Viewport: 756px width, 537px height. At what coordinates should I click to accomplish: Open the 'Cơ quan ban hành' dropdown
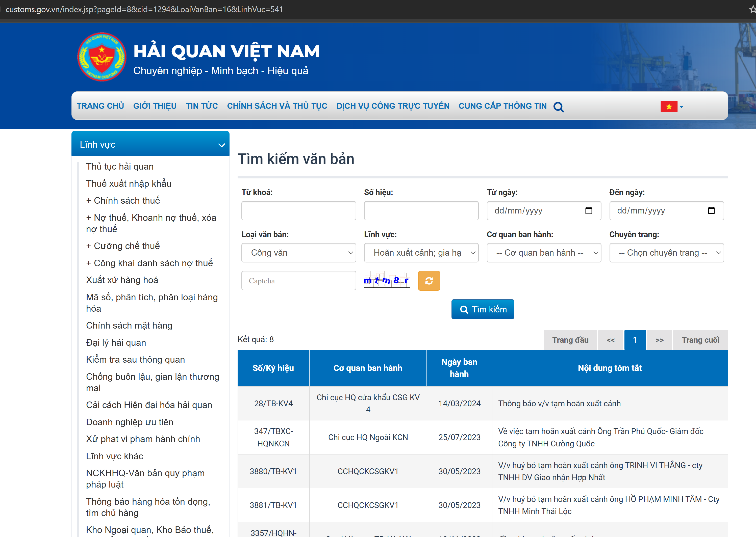click(544, 253)
